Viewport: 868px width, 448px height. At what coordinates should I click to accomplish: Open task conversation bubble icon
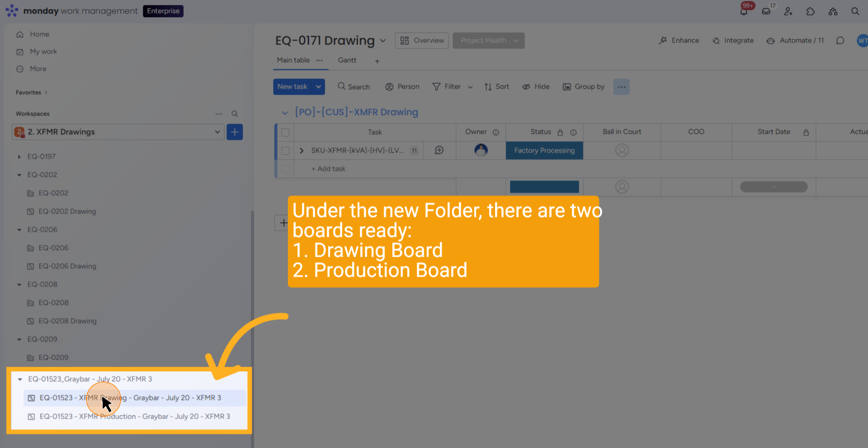pos(439,150)
